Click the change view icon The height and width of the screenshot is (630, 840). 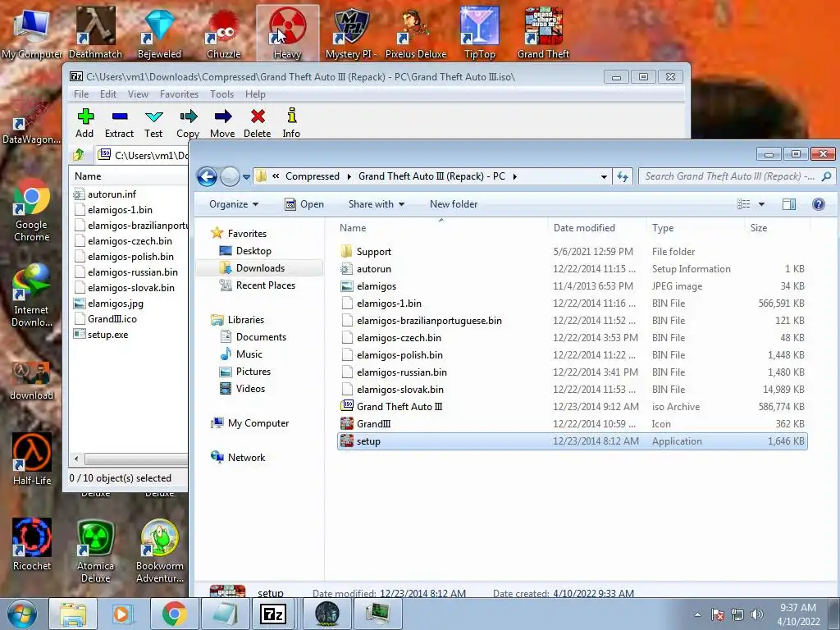[x=743, y=204]
